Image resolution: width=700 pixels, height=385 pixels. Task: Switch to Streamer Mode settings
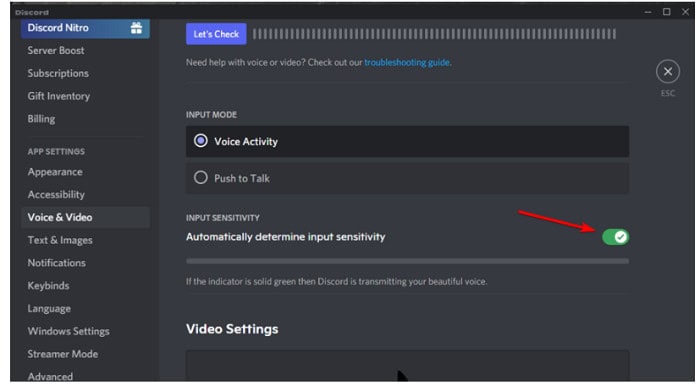(x=62, y=354)
